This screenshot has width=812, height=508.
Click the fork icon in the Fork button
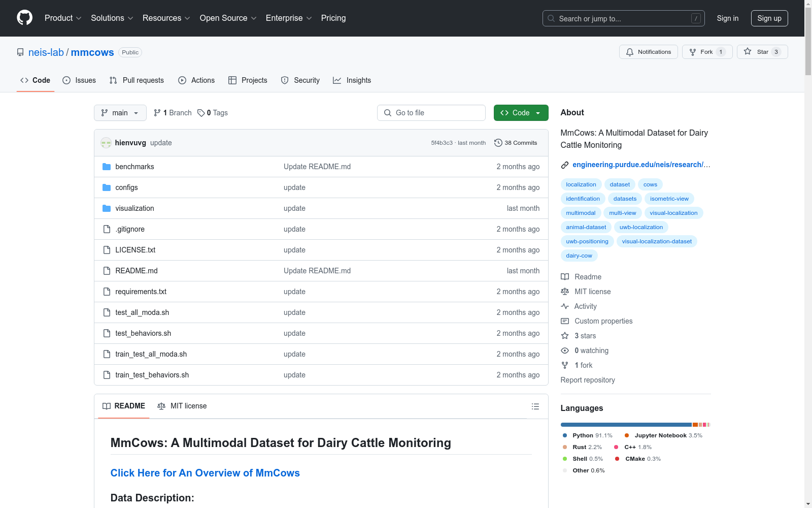pos(693,52)
